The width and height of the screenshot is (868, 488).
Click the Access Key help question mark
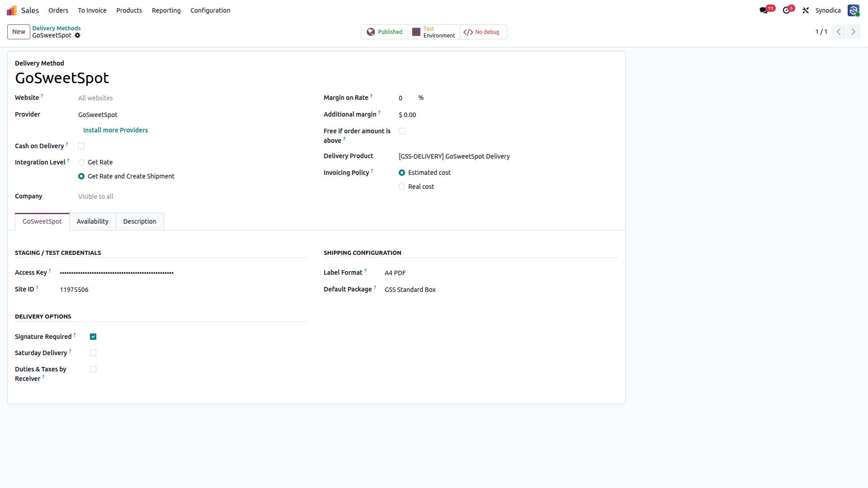coord(50,270)
